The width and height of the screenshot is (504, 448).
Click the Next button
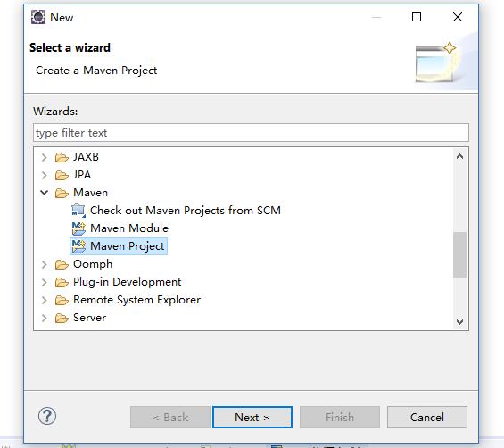pyautogui.click(x=252, y=417)
